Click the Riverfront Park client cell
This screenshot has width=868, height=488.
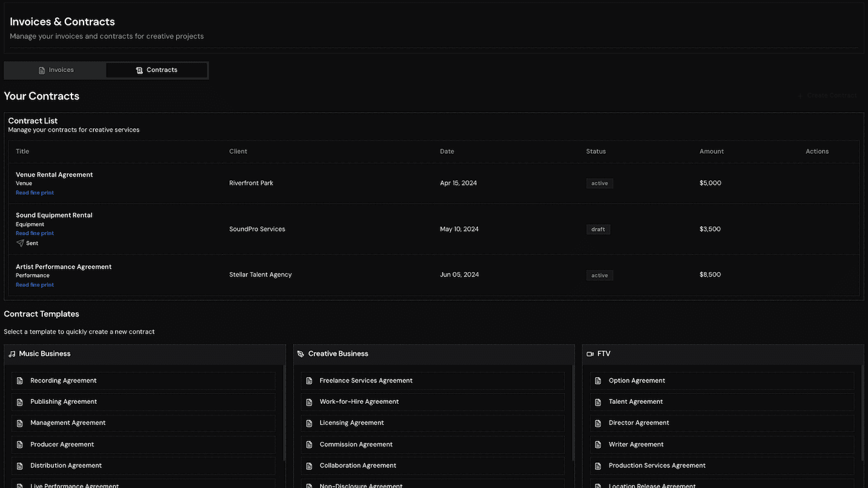[251, 183]
